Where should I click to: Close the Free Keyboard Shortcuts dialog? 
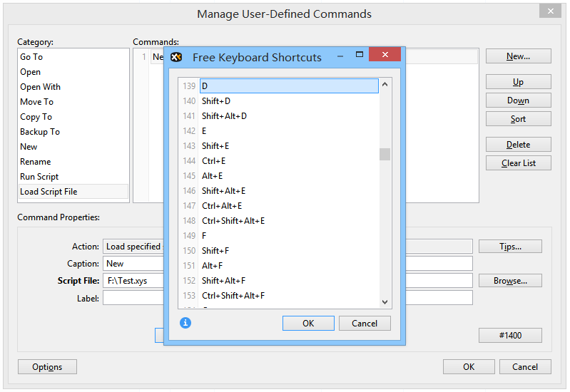pos(385,55)
